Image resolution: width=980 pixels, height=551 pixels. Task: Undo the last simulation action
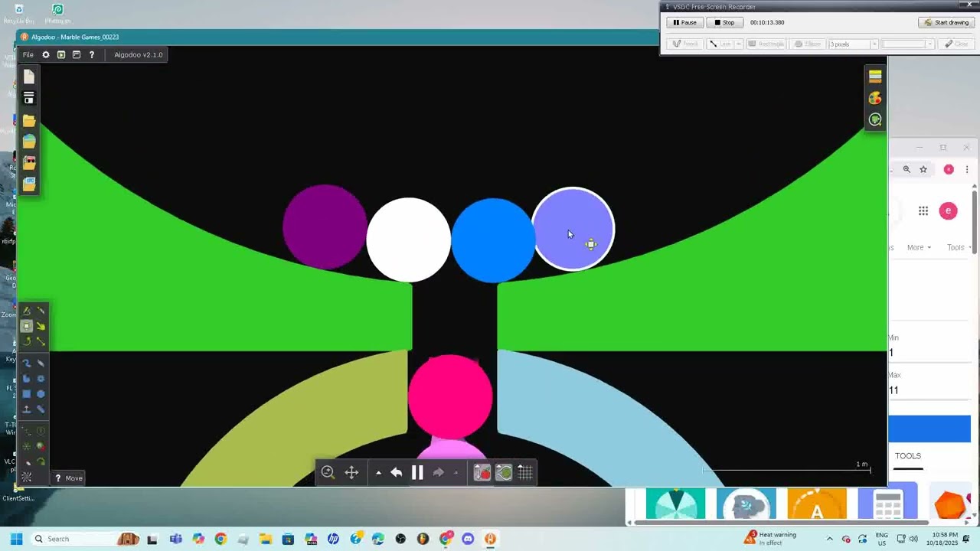396,473
